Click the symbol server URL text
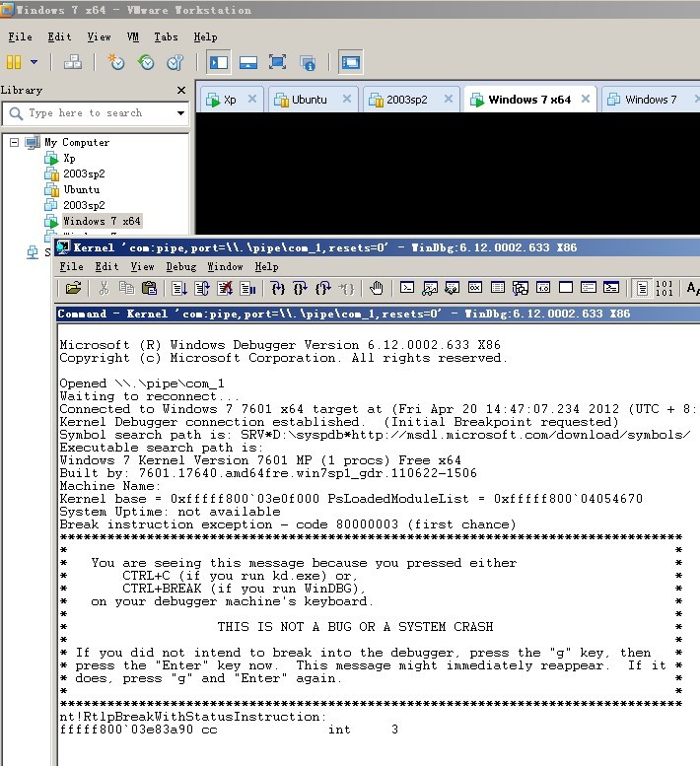Viewport: 700px width, 766px height. [521, 435]
